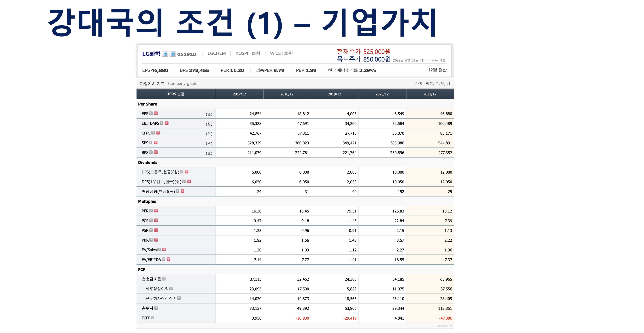Click the help icon next to 총현금흐름
This screenshot has width=644, height=333.
[164, 279]
